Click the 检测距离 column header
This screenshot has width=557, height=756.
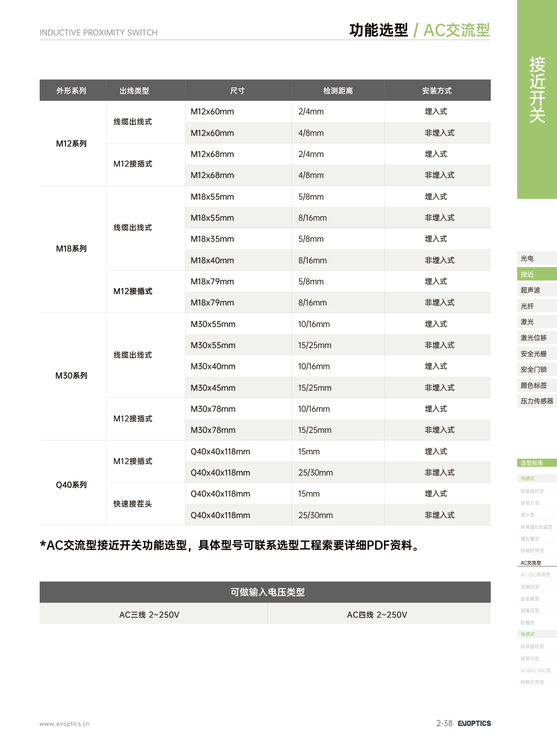(338, 91)
